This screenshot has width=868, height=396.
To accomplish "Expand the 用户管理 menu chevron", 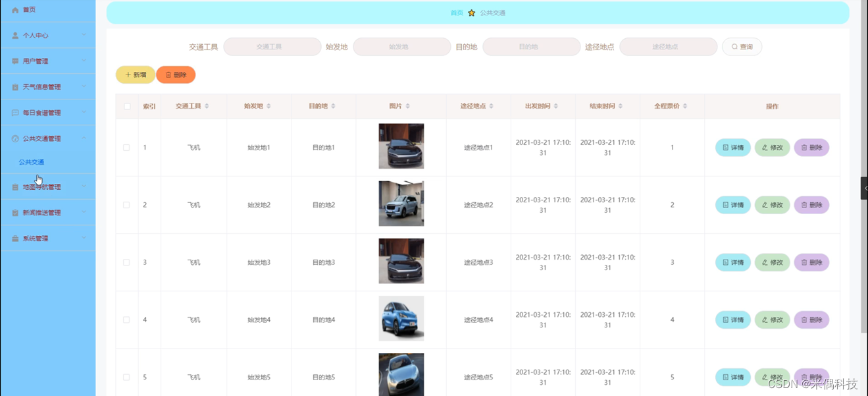I will click(84, 61).
